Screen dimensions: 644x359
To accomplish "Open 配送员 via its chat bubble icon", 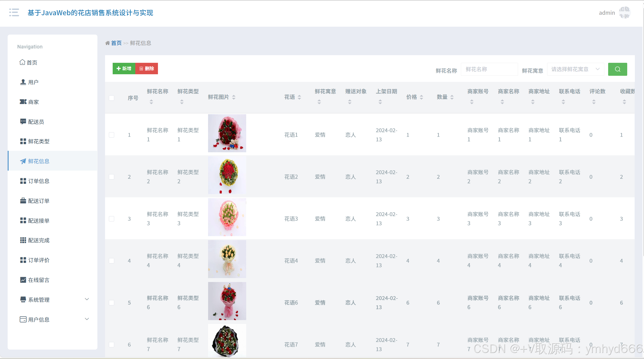I will pyautogui.click(x=23, y=122).
